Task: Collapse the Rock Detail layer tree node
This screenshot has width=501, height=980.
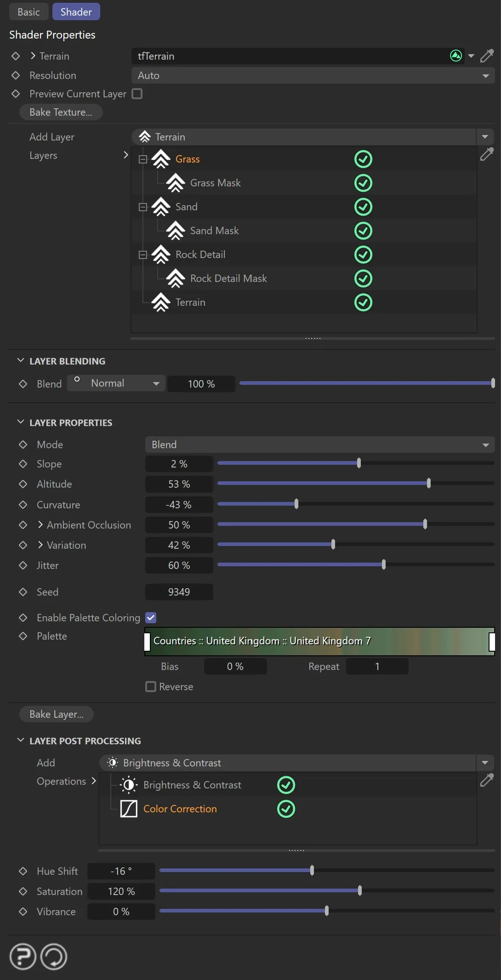Action: (143, 255)
